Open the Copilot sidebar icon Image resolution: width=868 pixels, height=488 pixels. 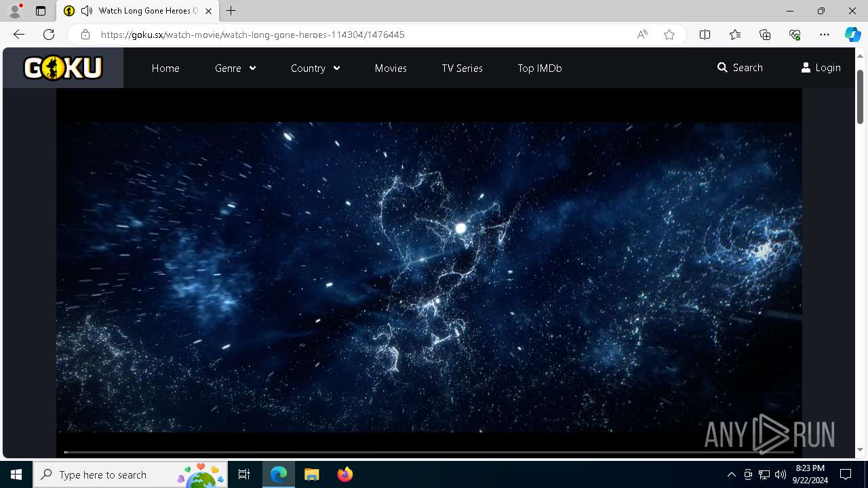[852, 35]
